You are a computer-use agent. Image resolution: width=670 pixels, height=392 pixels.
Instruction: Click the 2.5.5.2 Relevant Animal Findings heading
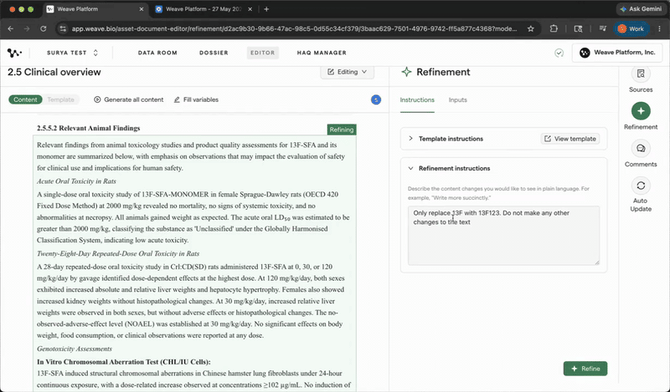88,128
